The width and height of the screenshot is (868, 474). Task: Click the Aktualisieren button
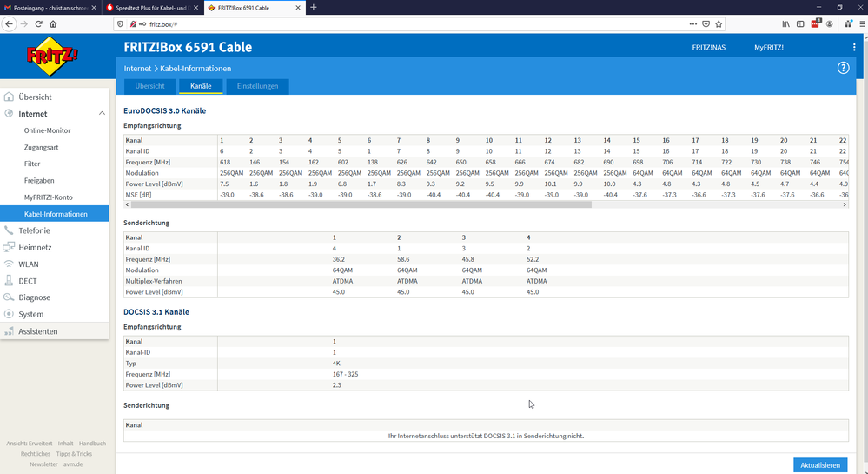(820, 465)
